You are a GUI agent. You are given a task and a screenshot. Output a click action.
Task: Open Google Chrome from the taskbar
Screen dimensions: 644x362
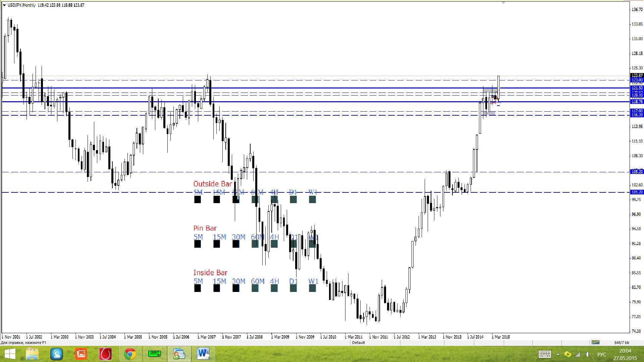coord(130,354)
